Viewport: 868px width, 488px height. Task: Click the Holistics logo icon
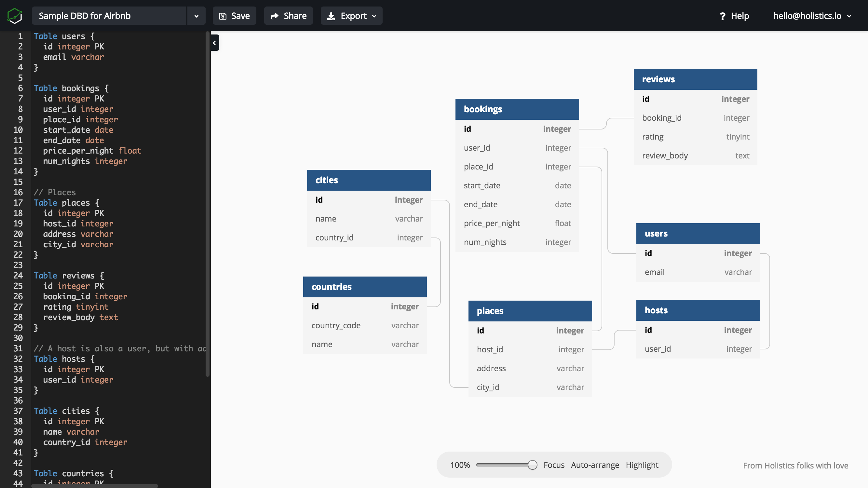(14, 16)
